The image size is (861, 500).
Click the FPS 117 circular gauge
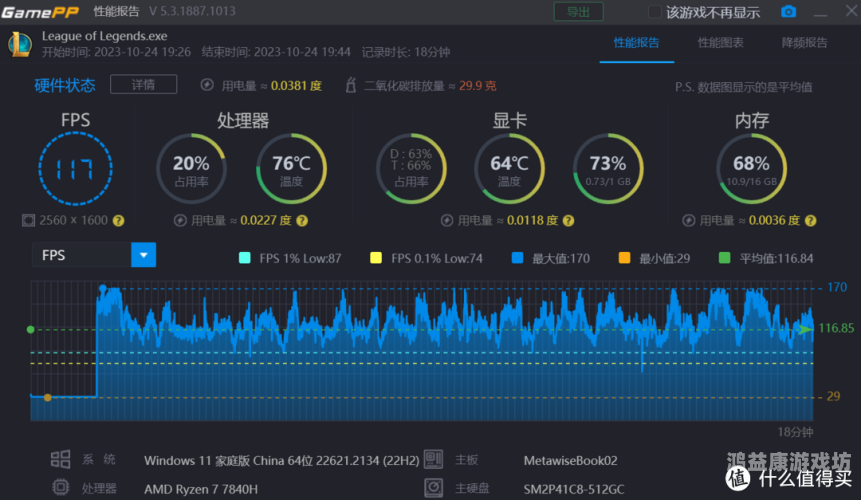[x=76, y=168]
